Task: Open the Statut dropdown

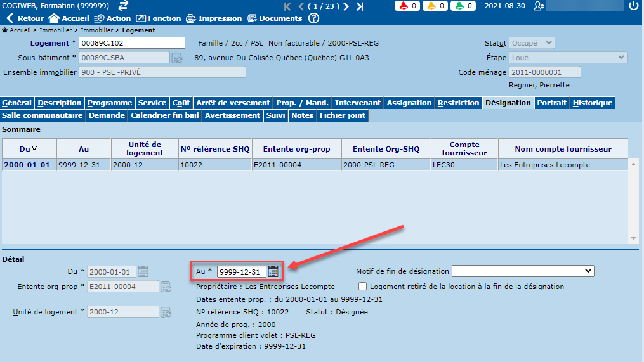Action: (532, 43)
